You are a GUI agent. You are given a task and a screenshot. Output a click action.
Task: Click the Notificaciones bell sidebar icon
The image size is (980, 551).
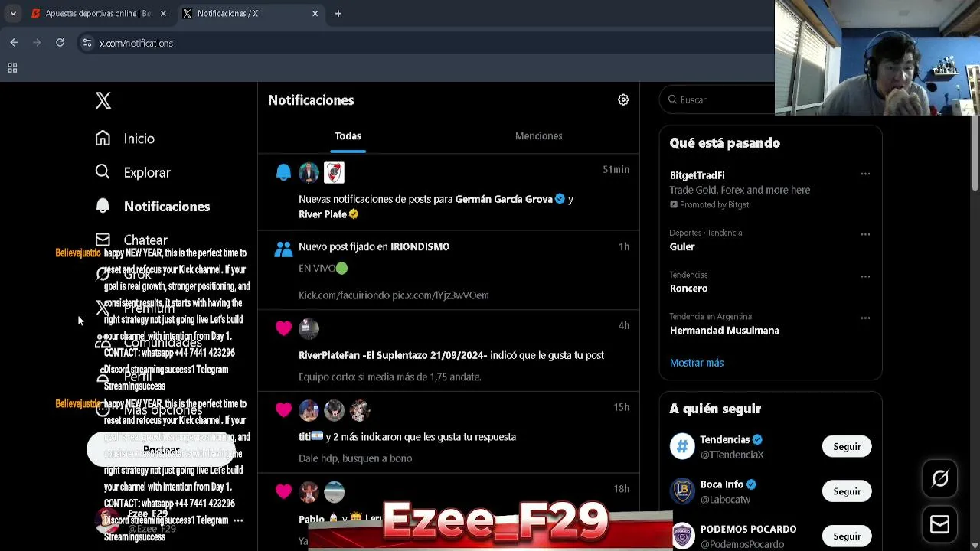(103, 205)
